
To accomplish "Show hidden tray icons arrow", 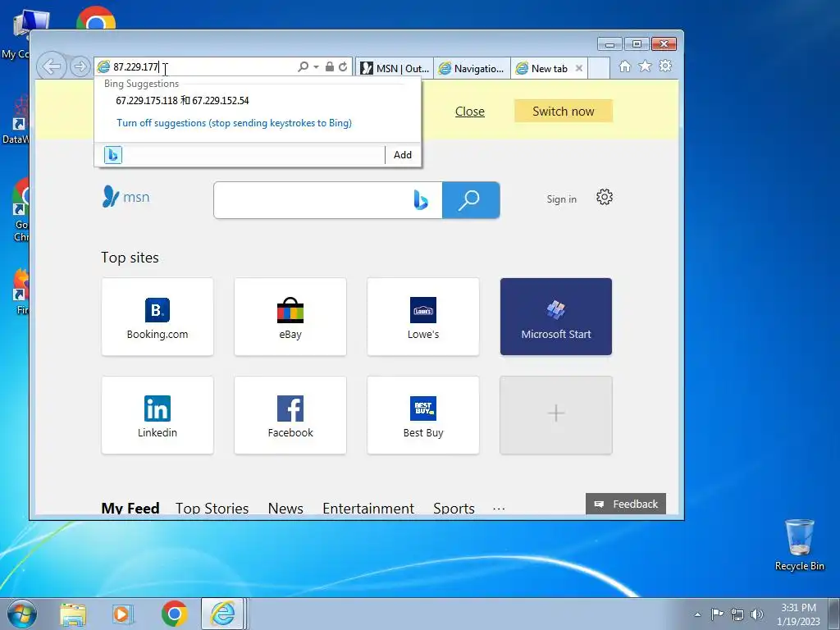I will (x=697, y=614).
